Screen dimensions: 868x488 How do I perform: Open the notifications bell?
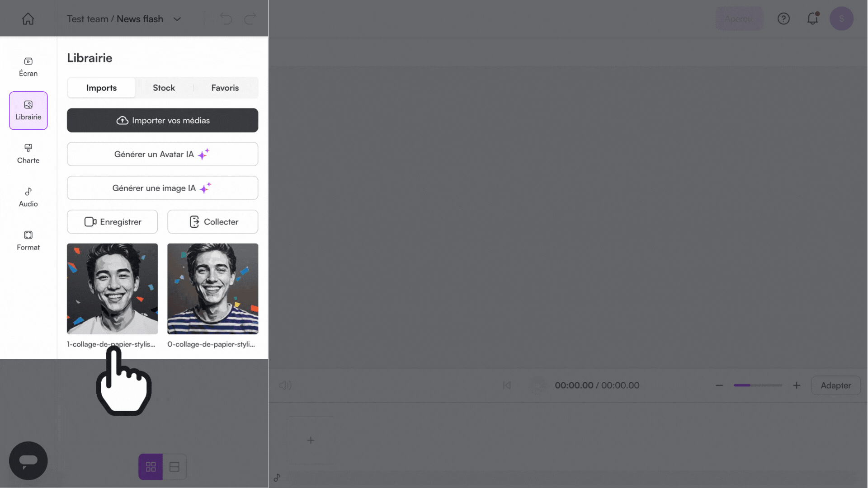tap(812, 19)
